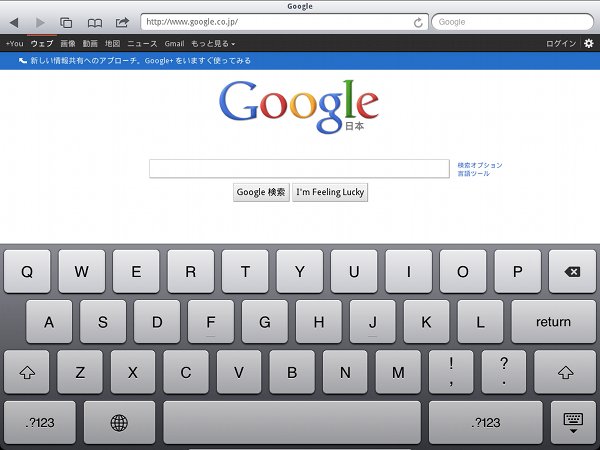The height and width of the screenshot is (450, 600).
Task: Tap the A key
Action: (x=49, y=322)
